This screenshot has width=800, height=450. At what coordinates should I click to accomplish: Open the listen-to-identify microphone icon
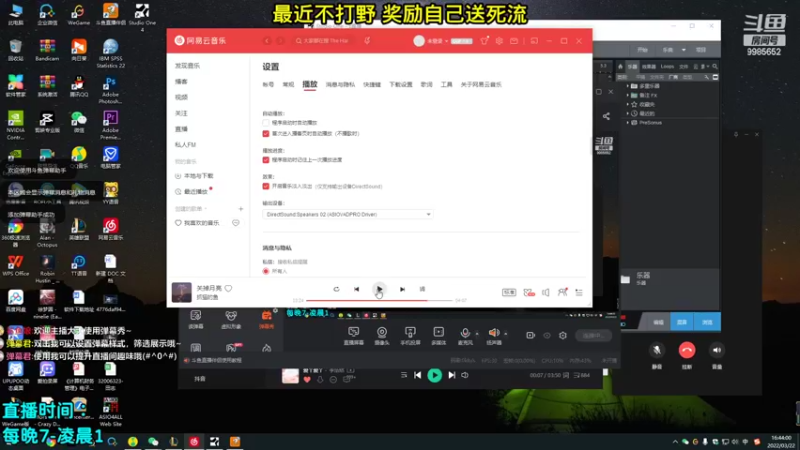367,41
